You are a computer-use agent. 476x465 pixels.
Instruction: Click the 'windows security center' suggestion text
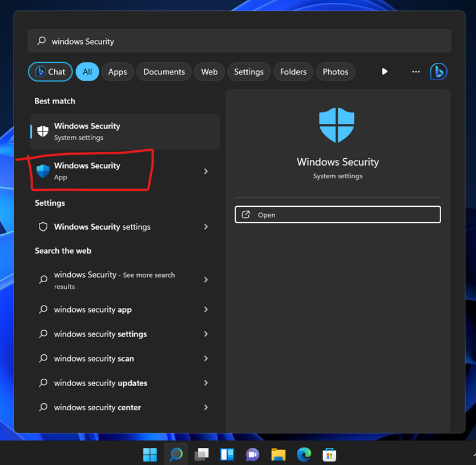point(98,407)
